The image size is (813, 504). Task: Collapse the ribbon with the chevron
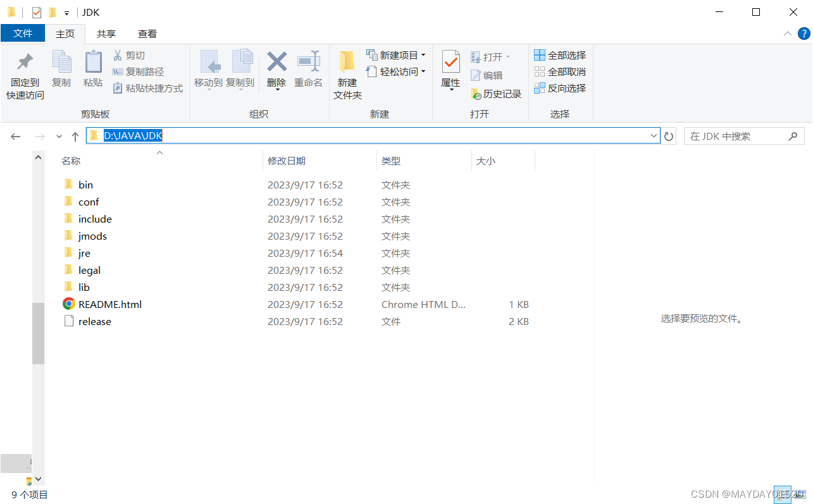tap(788, 34)
